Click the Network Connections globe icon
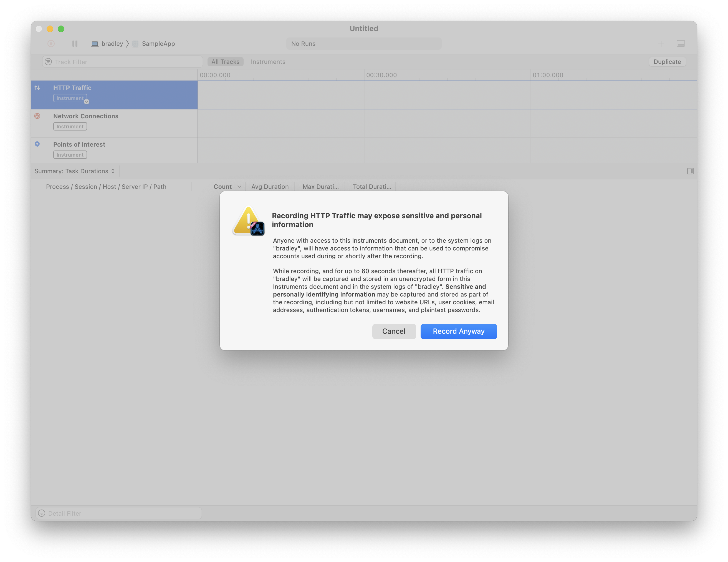 click(37, 116)
